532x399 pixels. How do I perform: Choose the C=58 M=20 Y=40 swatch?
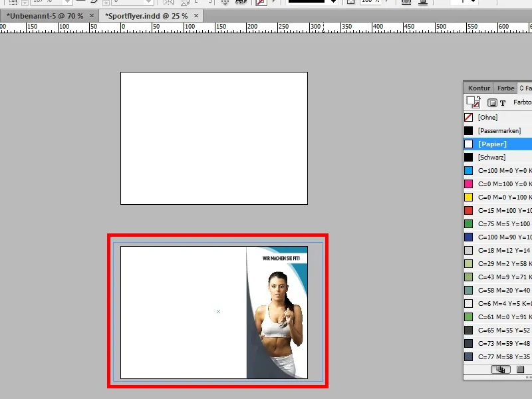(x=497, y=290)
